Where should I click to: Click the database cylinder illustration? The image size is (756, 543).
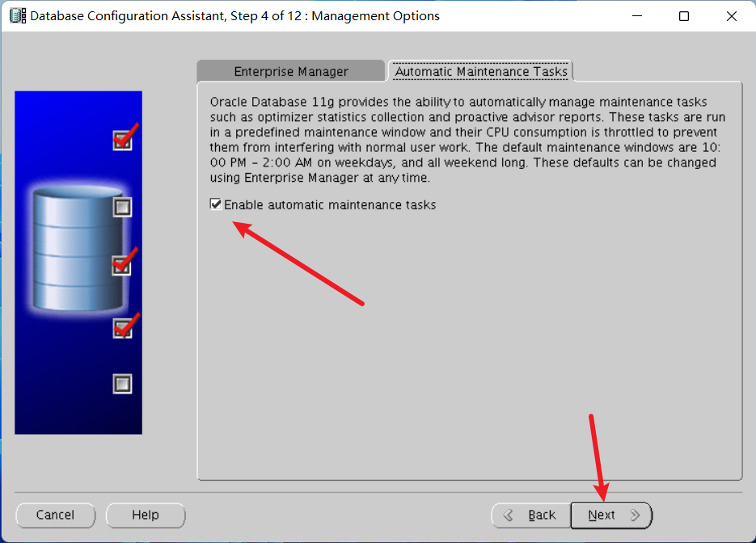coord(77,249)
